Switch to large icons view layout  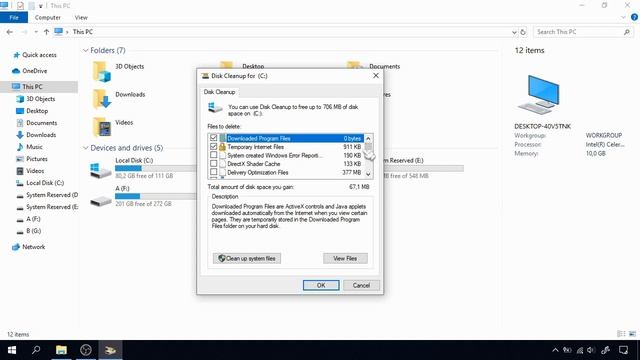click(632, 334)
